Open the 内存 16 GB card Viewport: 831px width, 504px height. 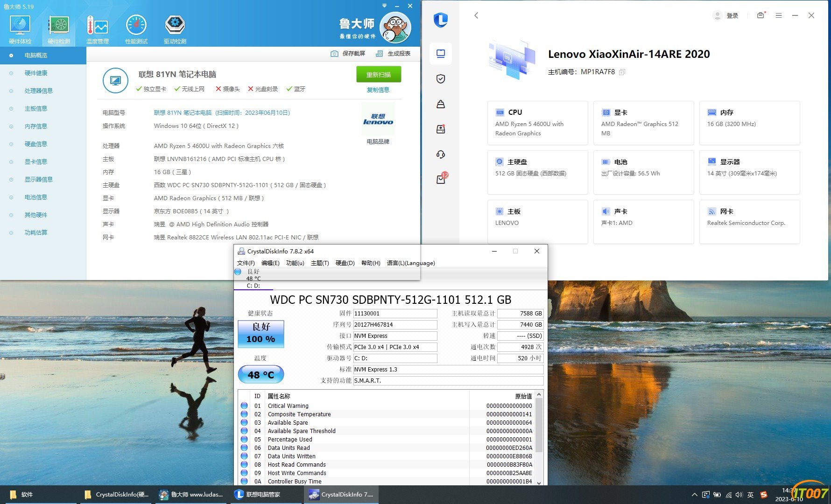coord(750,123)
